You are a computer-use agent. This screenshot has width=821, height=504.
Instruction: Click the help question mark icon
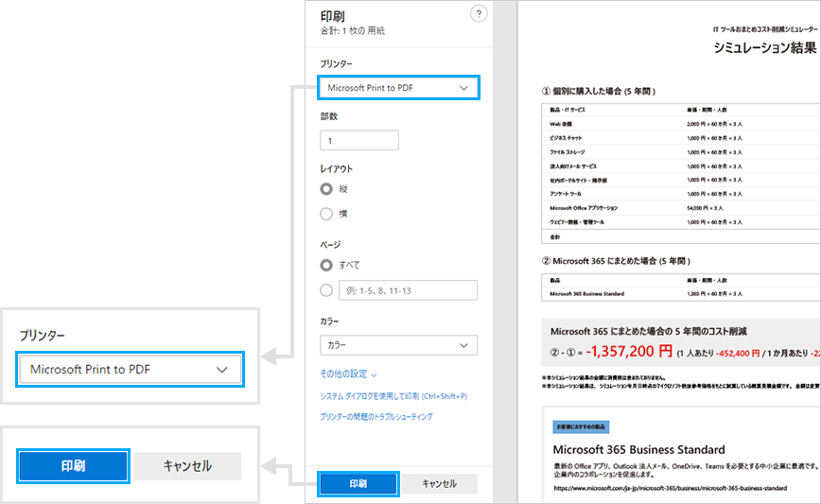point(479,13)
